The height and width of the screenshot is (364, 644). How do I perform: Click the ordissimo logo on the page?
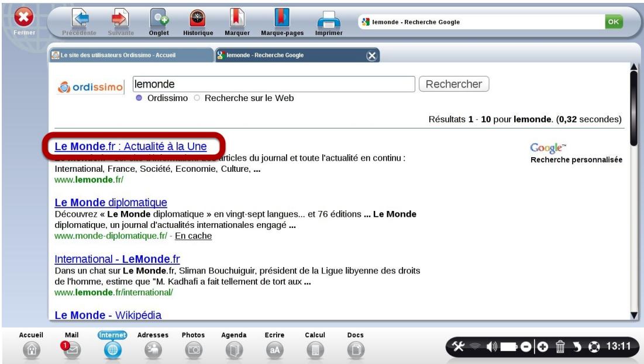(90, 87)
